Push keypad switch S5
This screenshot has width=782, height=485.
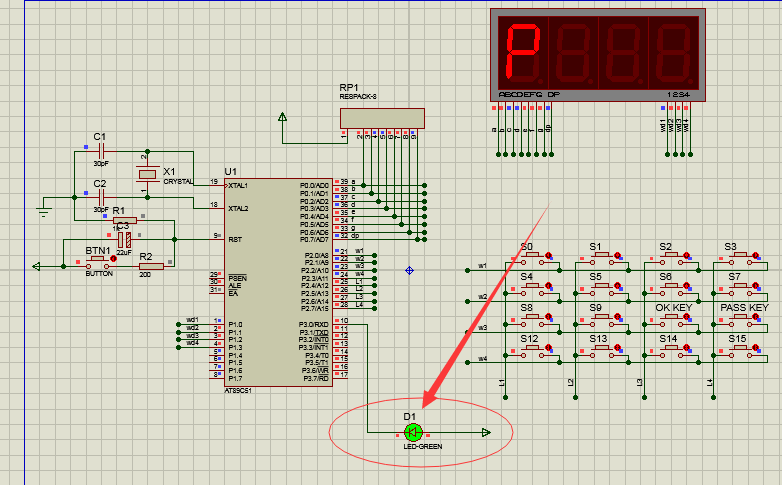coord(603,287)
